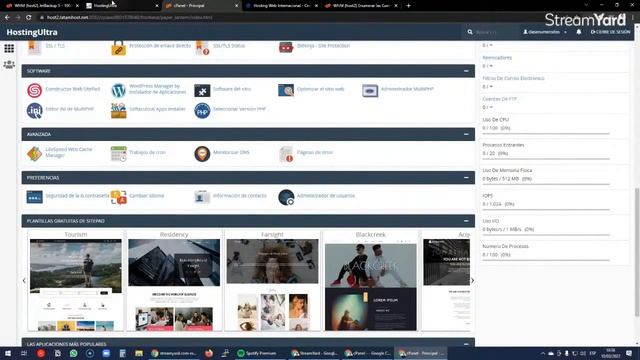Click the user manager sidebar icon

(x=9, y=64)
